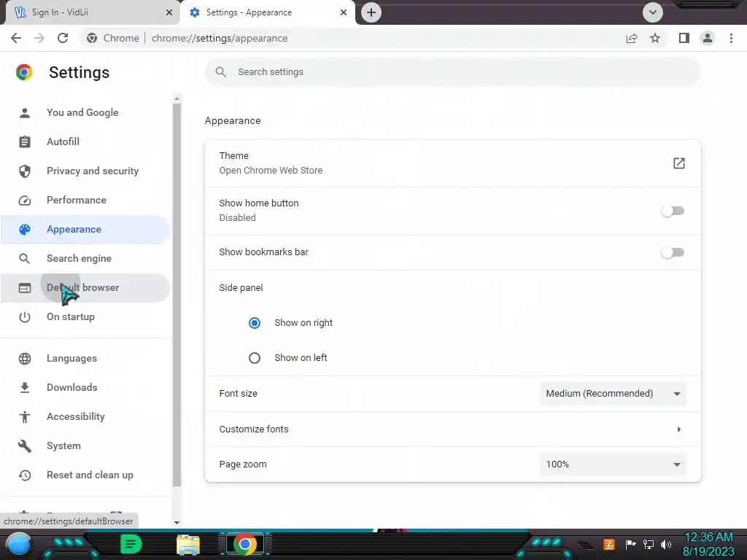Toggle Show bookmarks bar switch
747x560 pixels.
[x=672, y=252]
